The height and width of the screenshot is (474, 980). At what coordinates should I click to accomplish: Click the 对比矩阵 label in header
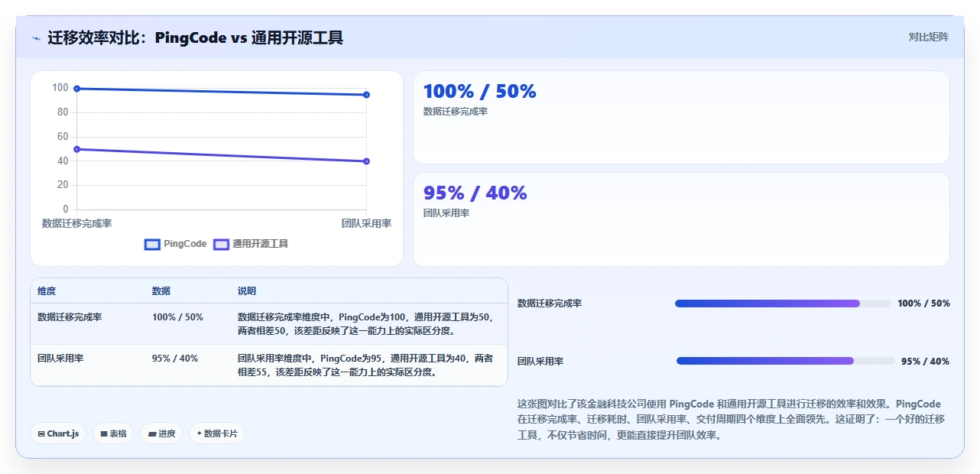[929, 37]
